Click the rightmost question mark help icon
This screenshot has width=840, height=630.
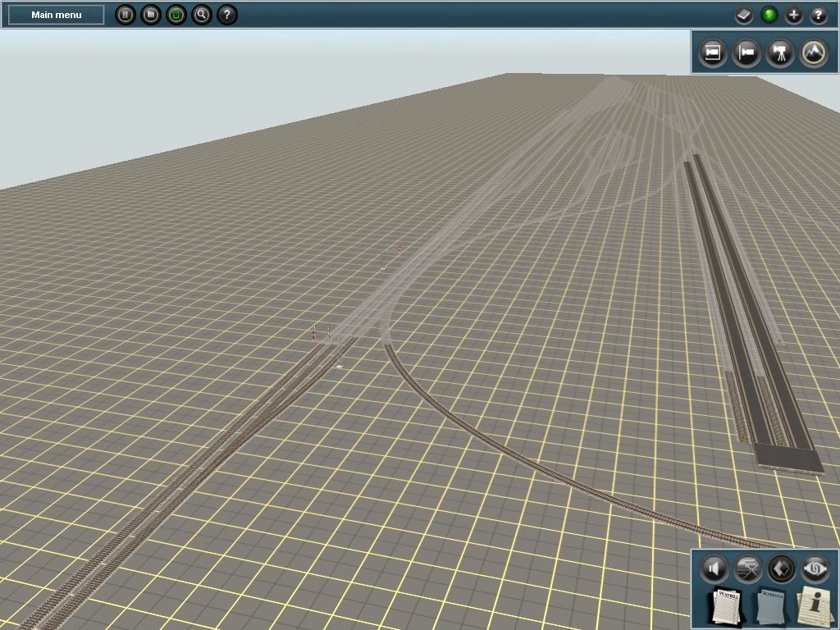click(818, 16)
